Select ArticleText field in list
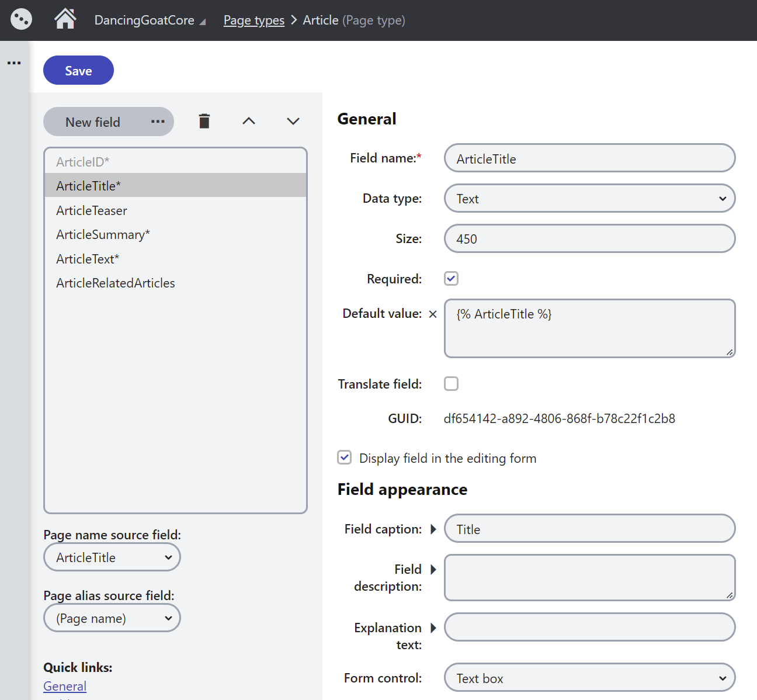The image size is (757, 700). [x=175, y=259]
